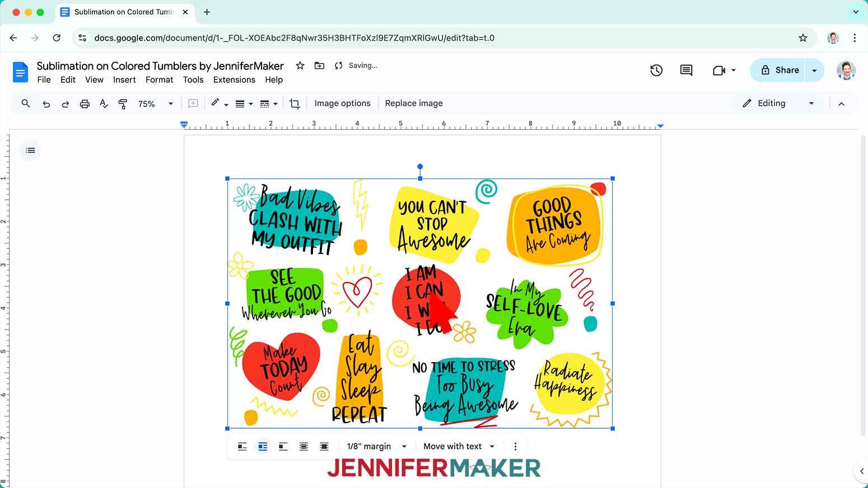This screenshot has width=868, height=488.
Task: Click the document title text
Action: [160, 66]
